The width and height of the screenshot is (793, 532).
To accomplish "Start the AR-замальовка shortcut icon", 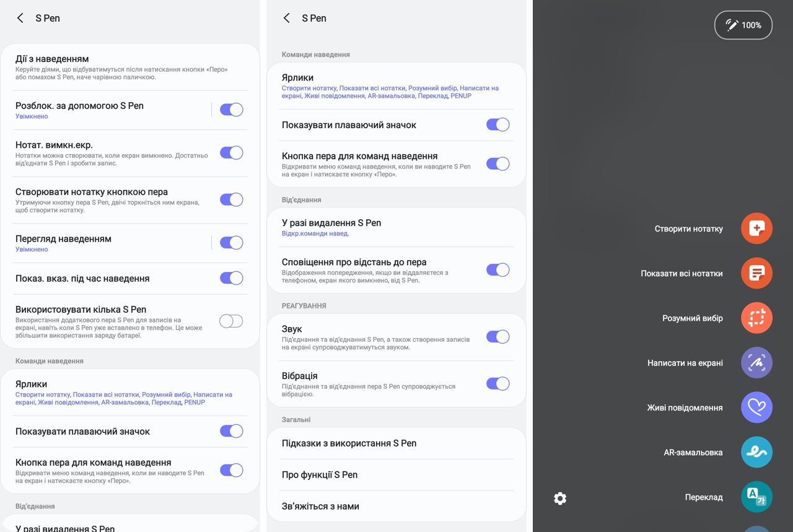I will point(756,452).
